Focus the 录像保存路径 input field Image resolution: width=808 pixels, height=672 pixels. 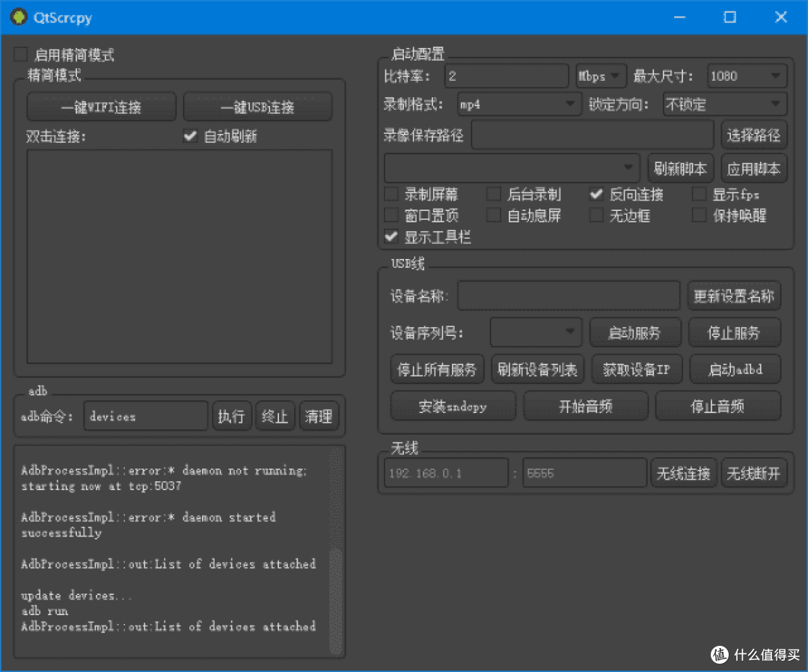coord(593,135)
